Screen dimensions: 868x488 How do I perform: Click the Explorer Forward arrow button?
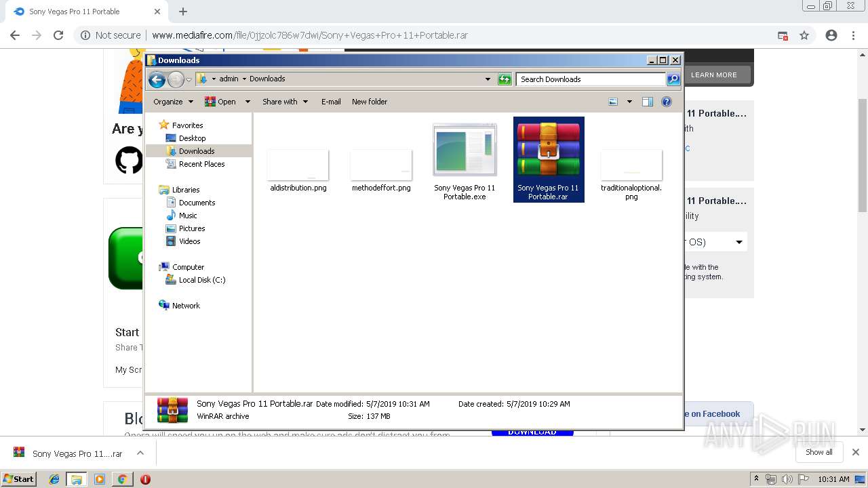coord(176,79)
